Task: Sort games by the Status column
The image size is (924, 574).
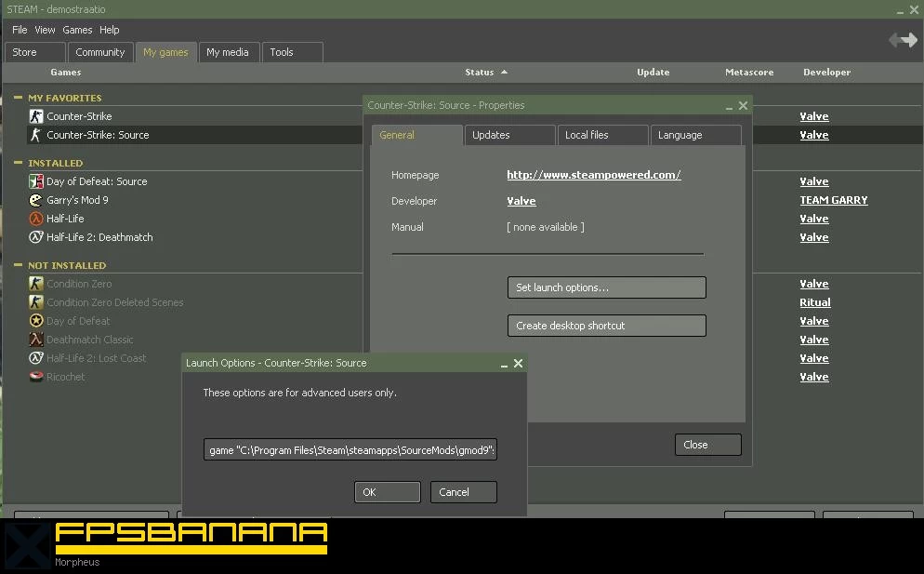Action: pos(480,72)
